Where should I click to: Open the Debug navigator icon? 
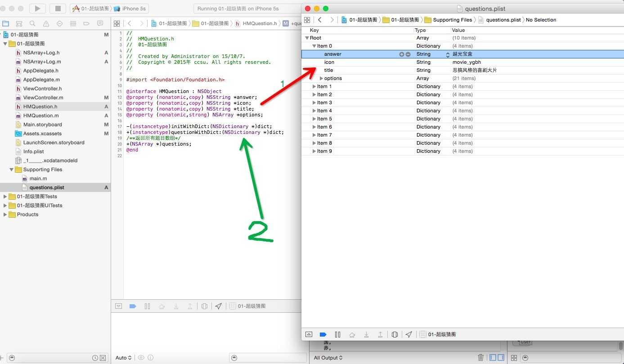click(x=73, y=23)
